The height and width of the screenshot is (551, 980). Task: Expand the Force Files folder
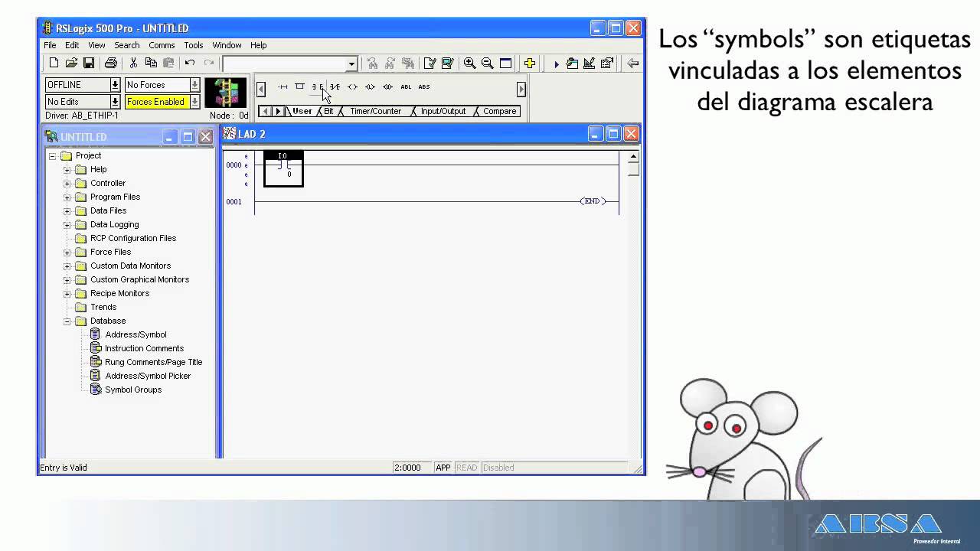67,253
